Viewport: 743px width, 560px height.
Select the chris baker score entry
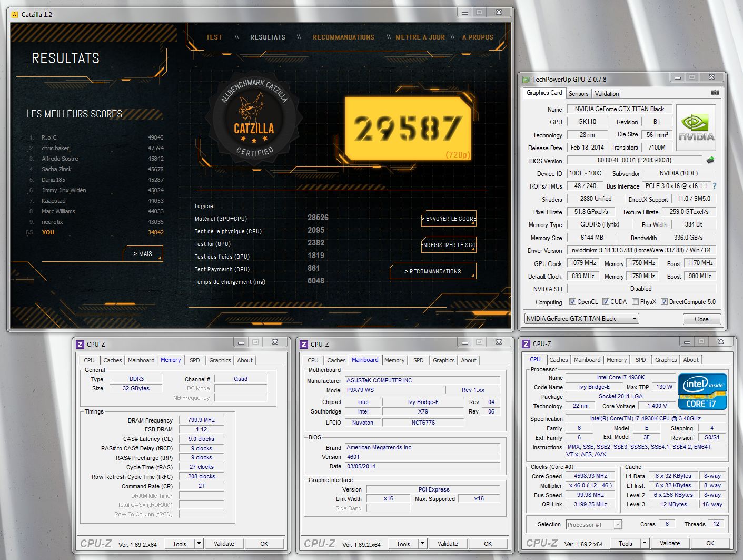pyautogui.click(x=96, y=148)
